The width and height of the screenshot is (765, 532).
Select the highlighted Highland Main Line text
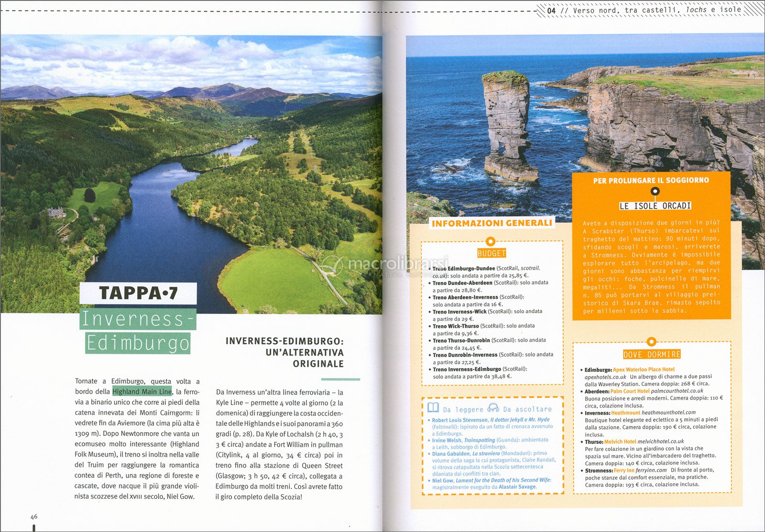coord(142,391)
